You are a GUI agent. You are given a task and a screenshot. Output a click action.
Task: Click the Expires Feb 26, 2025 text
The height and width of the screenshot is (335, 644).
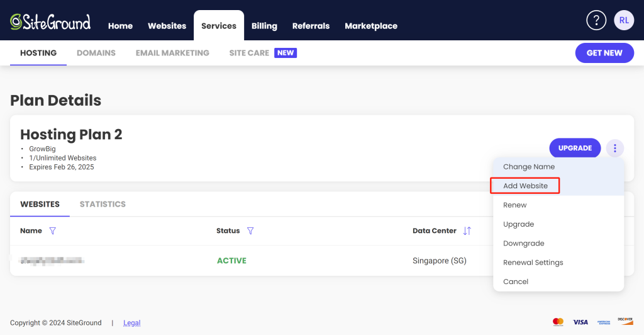pyautogui.click(x=61, y=167)
